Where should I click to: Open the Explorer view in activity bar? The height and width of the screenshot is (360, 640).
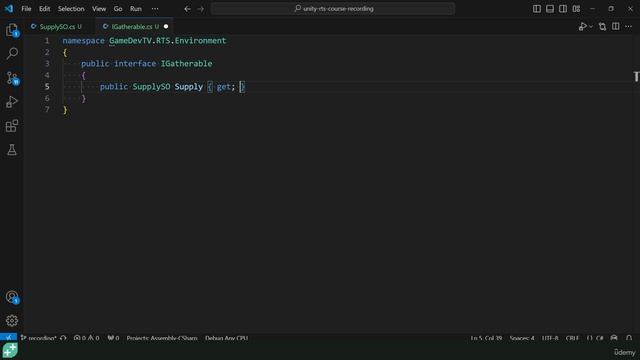point(12,30)
